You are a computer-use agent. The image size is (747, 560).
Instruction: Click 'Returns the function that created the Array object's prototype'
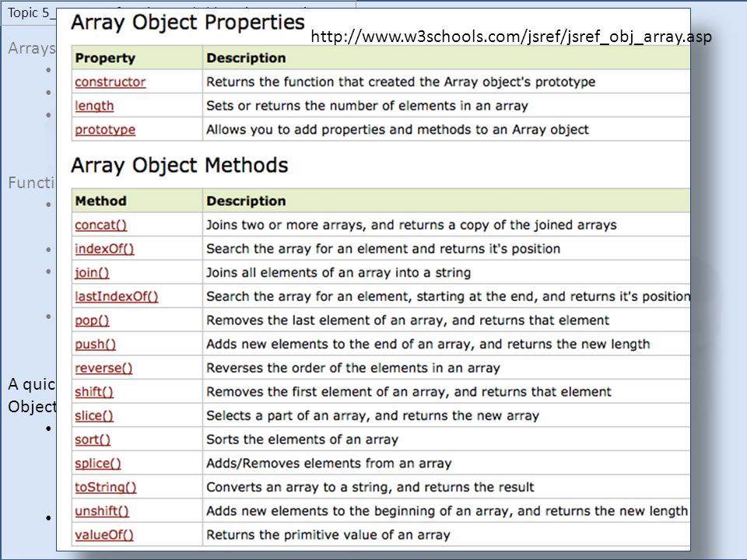pyautogui.click(x=401, y=82)
